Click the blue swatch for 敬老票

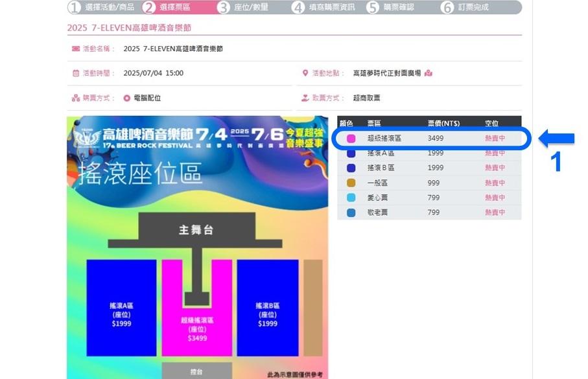(x=351, y=212)
